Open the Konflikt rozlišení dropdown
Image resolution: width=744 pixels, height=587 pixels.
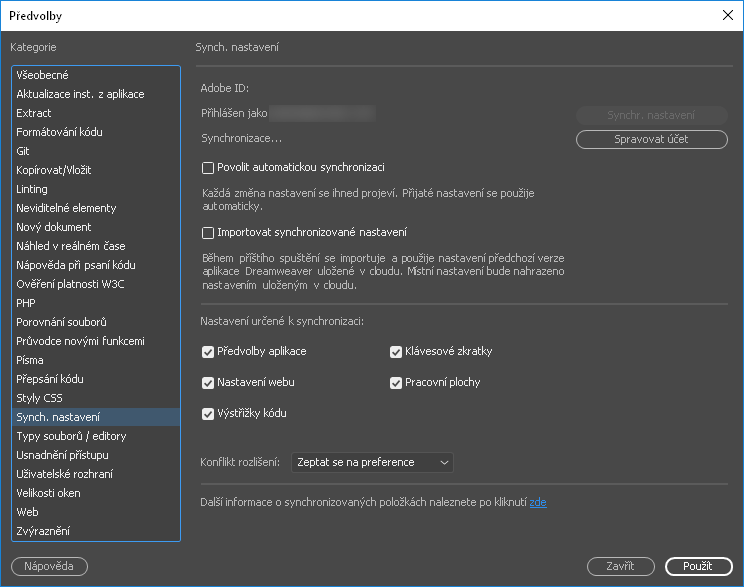[x=372, y=463]
